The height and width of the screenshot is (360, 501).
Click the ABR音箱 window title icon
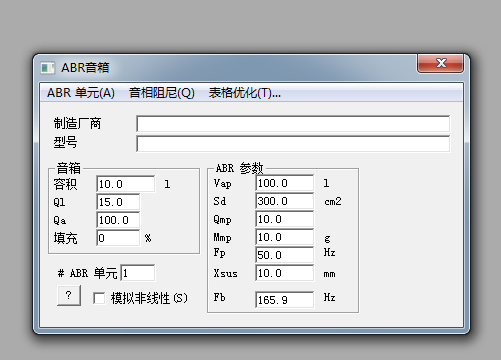coord(47,68)
